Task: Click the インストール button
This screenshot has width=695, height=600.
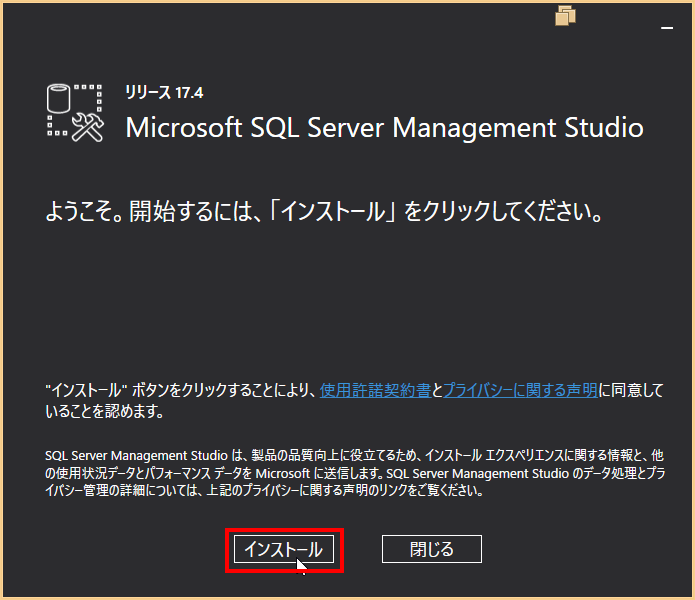Action: [284, 549]
